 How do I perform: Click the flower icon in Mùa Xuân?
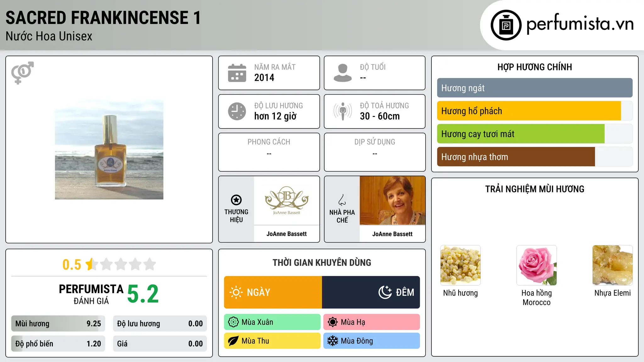click(x=233, y=322)
